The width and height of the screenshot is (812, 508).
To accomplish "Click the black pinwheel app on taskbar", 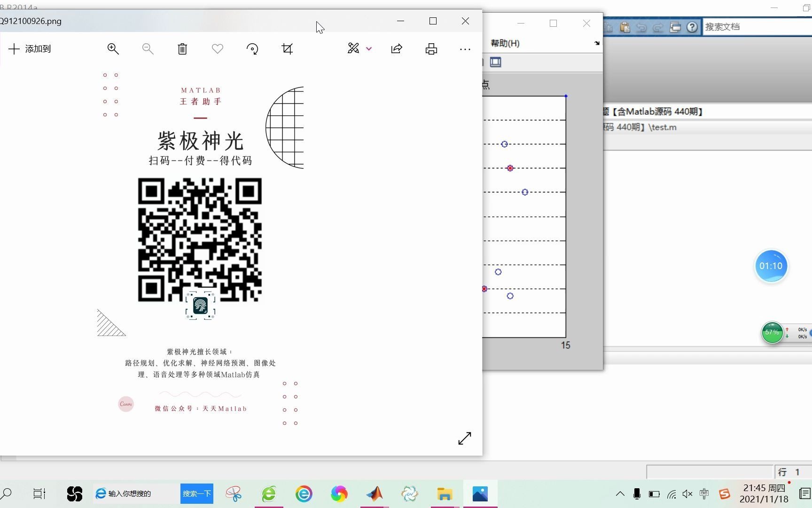I will point(74,494).
